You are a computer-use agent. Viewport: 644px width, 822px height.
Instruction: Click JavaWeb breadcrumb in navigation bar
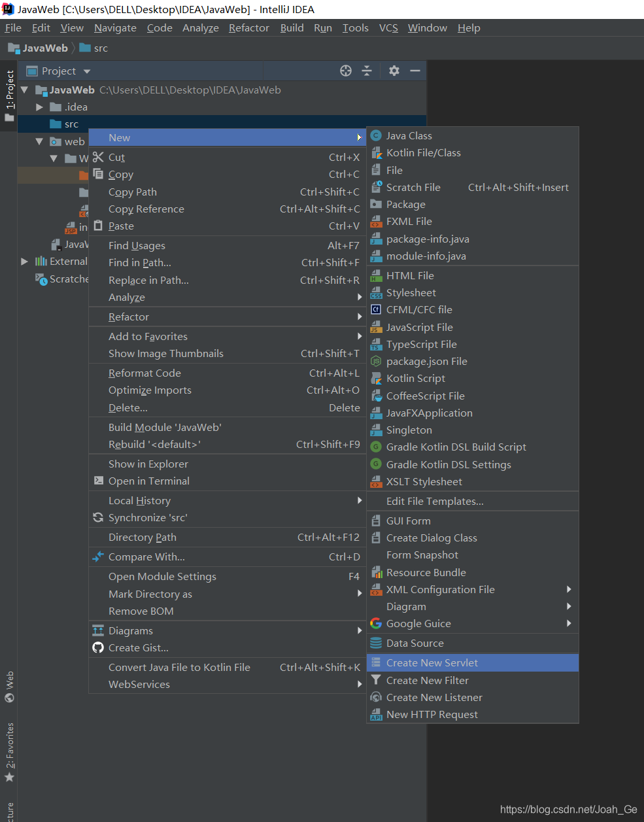pyautogui.click(x=38, y=48)
